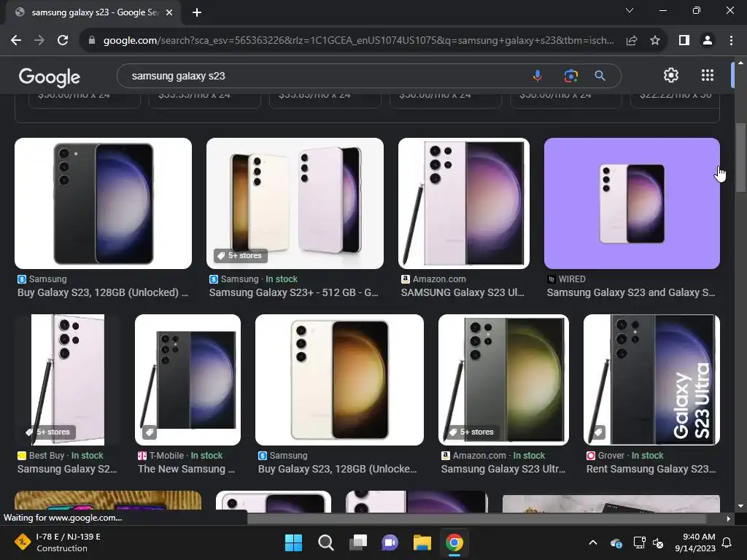Open link Buy Galaxy S23, 128GB (Unlocked)
747x560 pixels.
tap(103, 292)
